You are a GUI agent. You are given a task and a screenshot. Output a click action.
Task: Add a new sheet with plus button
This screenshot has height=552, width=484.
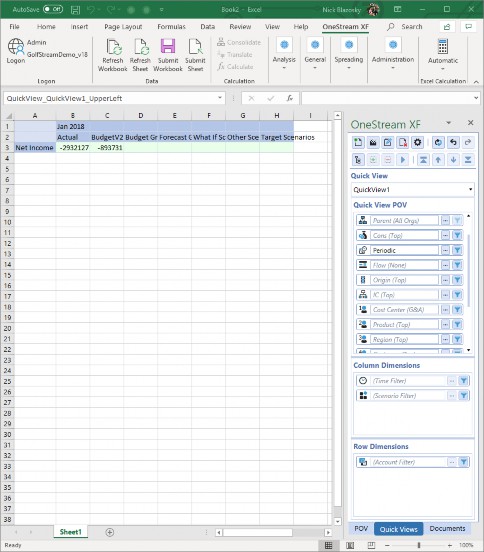[x=109, y=532]
